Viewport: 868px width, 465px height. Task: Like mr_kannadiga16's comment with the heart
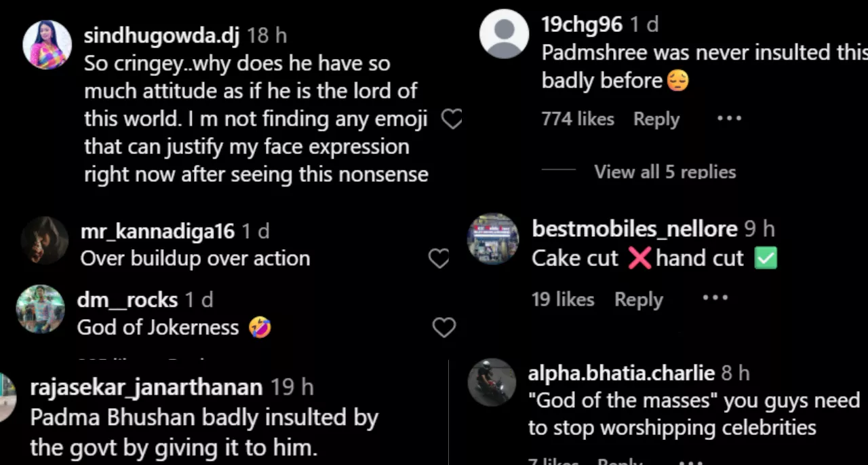439,259
